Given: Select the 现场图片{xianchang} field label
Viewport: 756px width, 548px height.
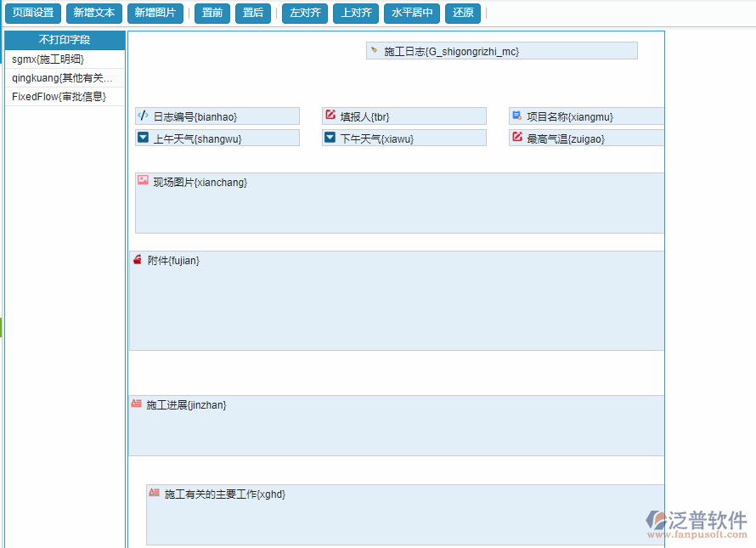Looking at the screenshot, I should (x=200, y=183).
